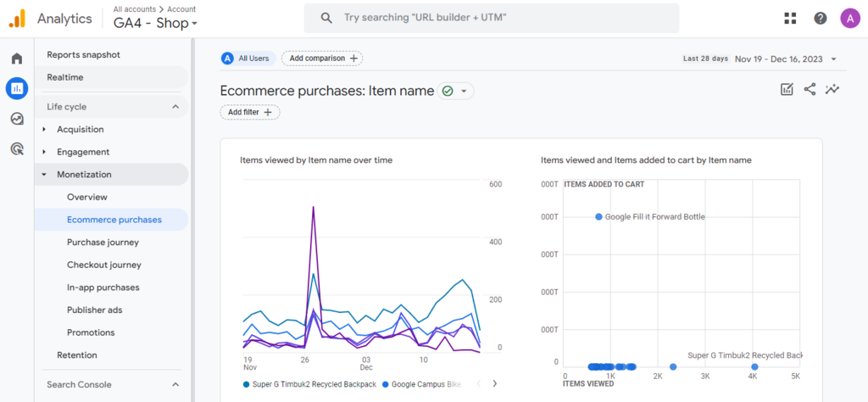Image resolution: width=868 pixels, height=402 pixels.
Task: Open the Explore icon in left rail
Action: point(16,119)
